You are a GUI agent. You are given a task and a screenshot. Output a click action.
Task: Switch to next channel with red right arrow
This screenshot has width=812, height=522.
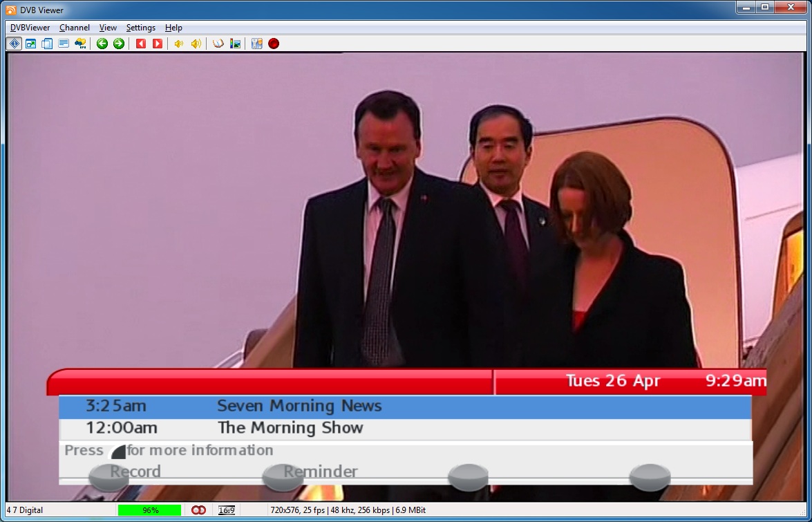click(x=158, y=44)
